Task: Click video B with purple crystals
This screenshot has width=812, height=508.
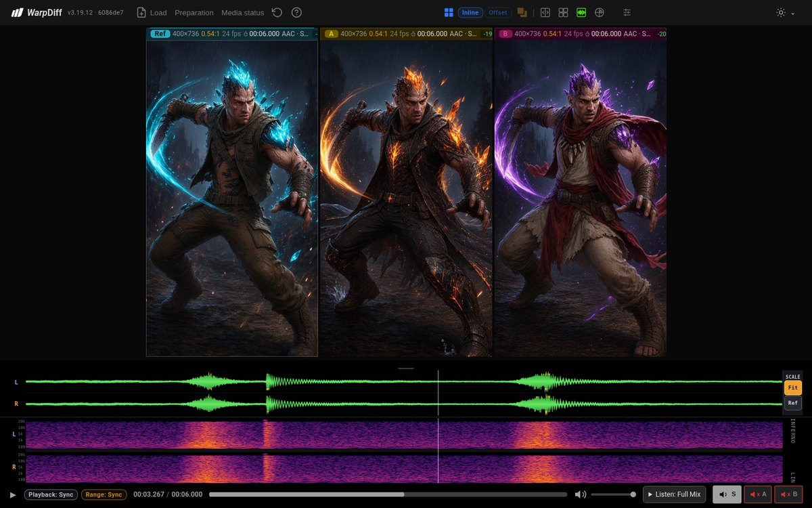Action: [x=581, y=198]
